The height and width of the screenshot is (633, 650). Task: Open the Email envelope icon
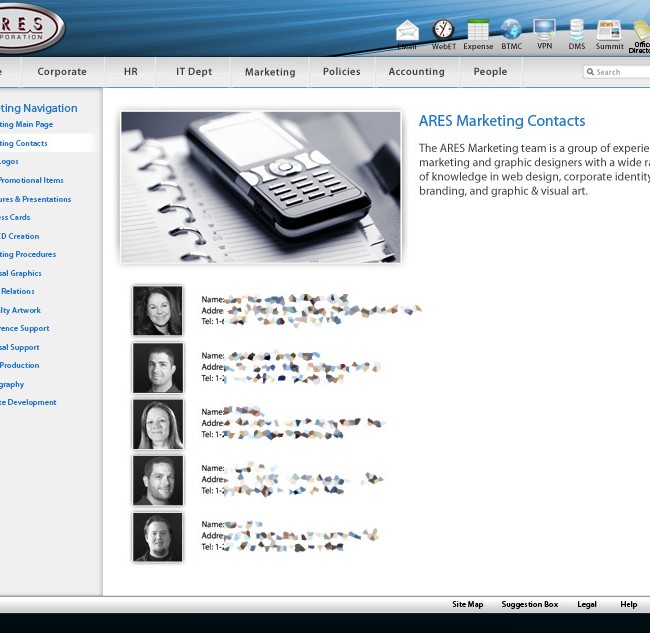tap(407, 31)
